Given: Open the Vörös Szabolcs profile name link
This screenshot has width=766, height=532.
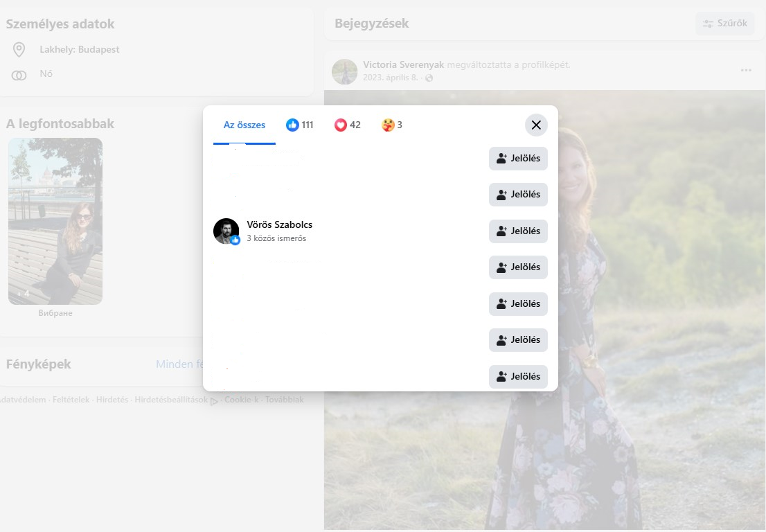Looking at the screenshot, I should click(x=279, y=224).
